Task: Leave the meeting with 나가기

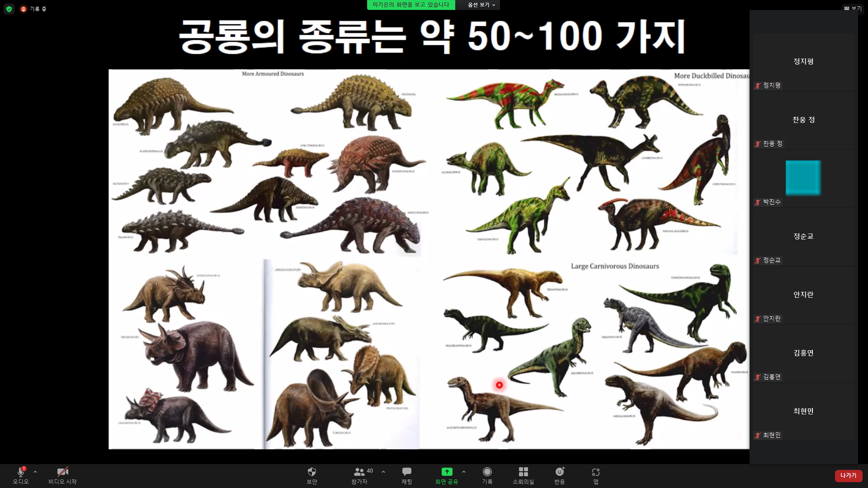Action: point(849,475)
